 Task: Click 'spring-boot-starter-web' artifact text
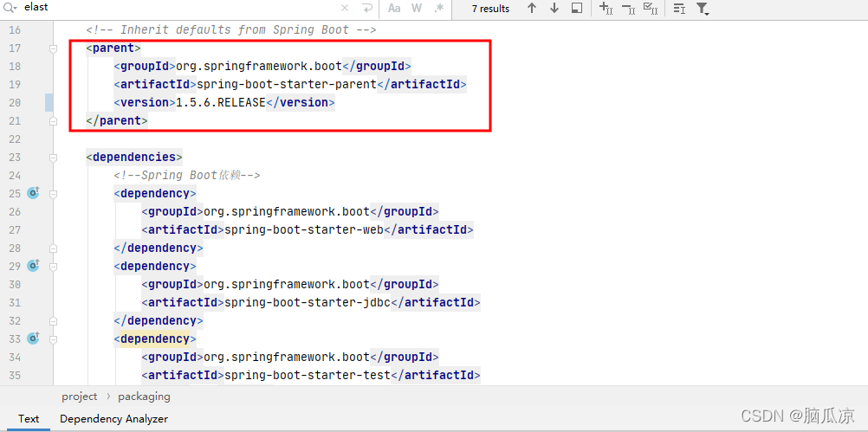pyautogui.click(x=304, y=229)
